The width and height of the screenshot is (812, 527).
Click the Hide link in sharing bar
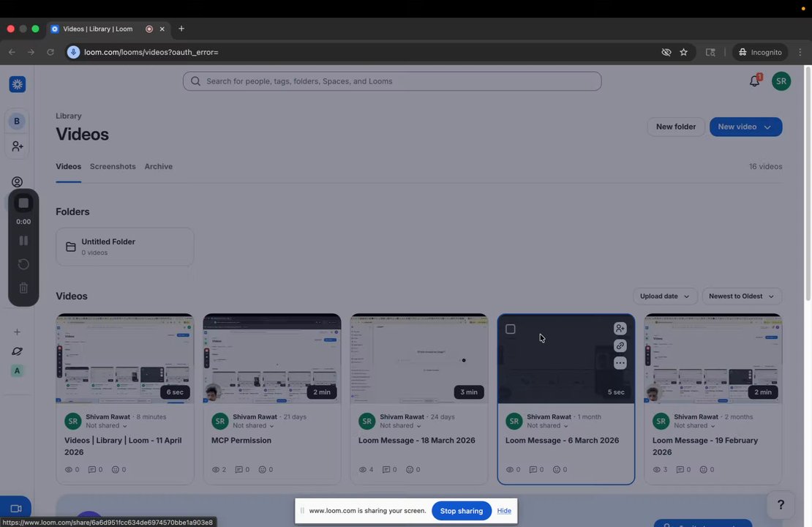coord(504,511)
